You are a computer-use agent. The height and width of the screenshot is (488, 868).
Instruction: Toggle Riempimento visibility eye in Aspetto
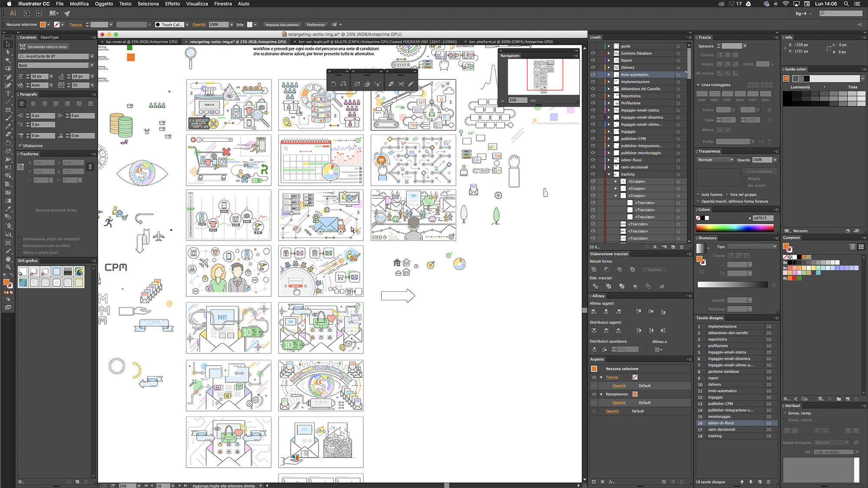point(594,394)
